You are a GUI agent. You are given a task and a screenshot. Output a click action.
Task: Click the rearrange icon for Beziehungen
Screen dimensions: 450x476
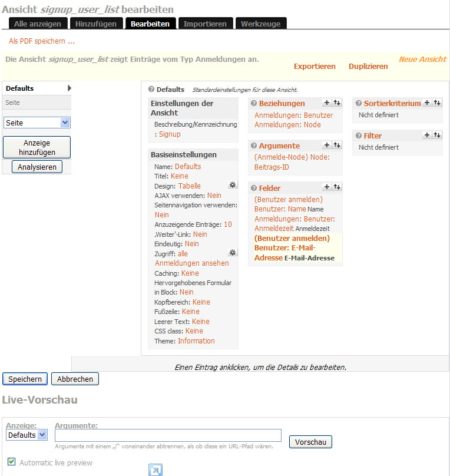tap(336, 103)
